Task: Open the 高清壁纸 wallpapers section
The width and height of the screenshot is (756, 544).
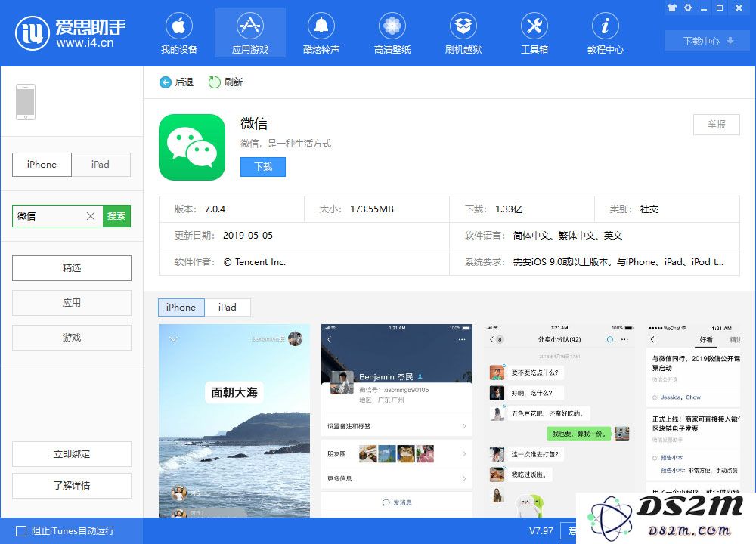Action: pyautogui.click(x=392, y=32)
